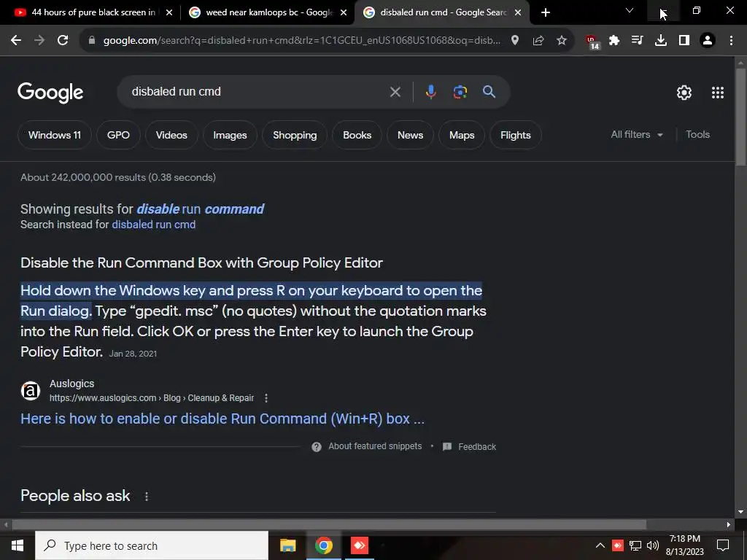Screen dimensions: 747x560
Task: Switch to Books results
Action: point(357,135)
